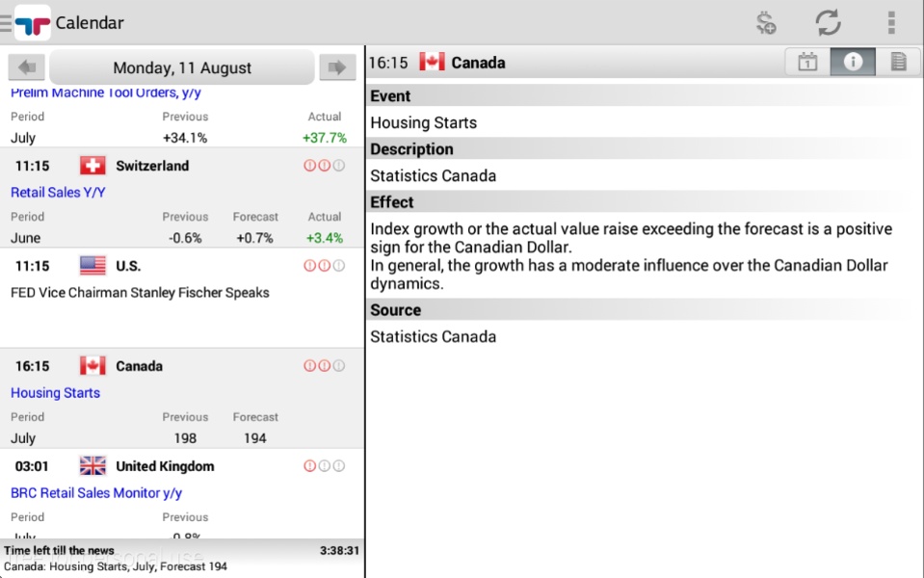The width and height of the screenshot is (924, 578).
Task: Click the 16:15 time in detail header
Action: [388, 63]
